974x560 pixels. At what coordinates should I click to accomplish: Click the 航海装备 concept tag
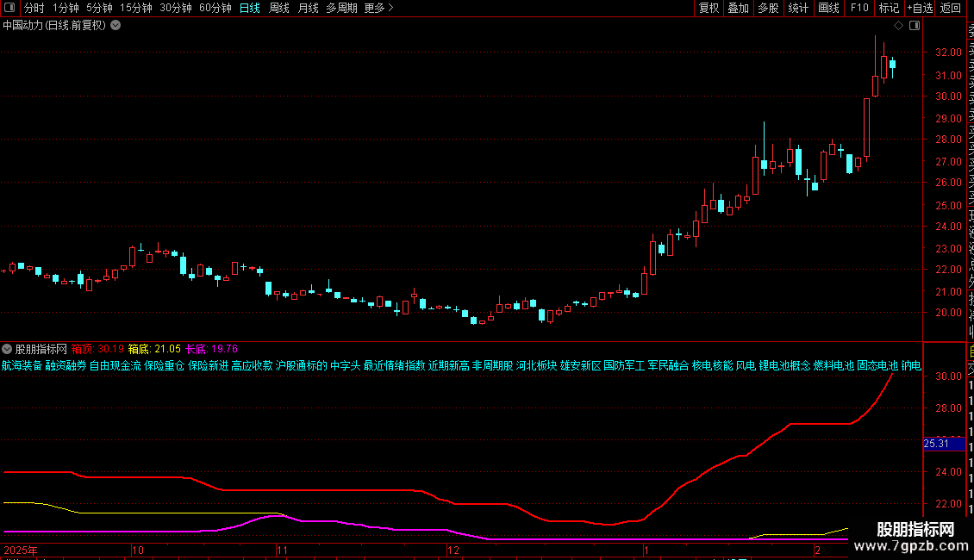pos(22,365)
